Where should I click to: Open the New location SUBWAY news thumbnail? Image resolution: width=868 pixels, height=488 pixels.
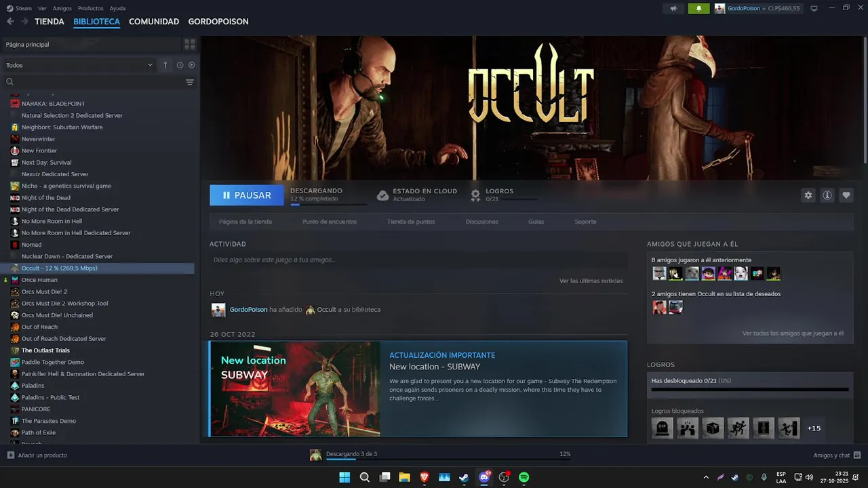click(294, 388)
